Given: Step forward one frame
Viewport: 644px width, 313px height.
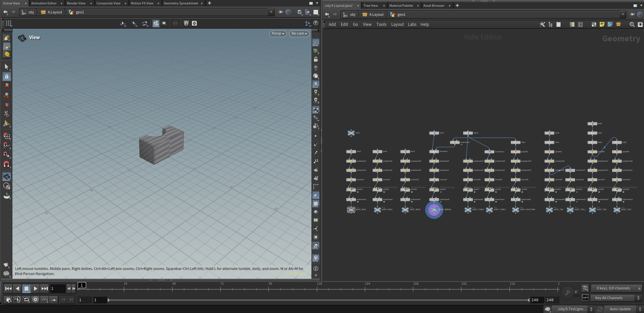Looking at the screenshot, I should pyautogui.click(x=74, y=288).
